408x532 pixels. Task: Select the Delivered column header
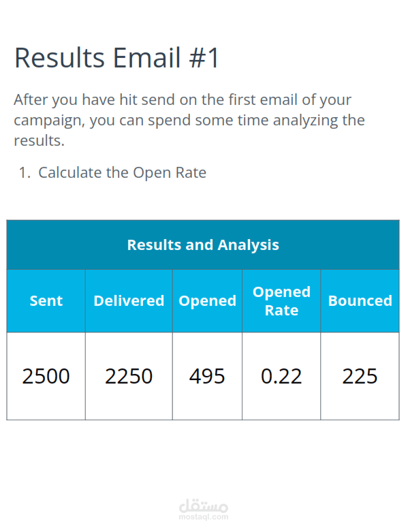(129, 300)
